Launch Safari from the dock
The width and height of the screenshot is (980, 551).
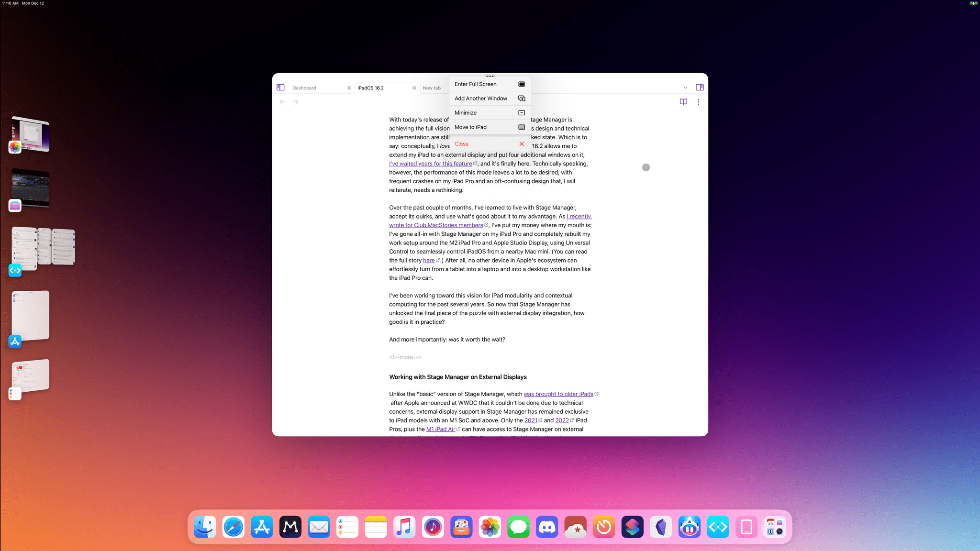coord(234,527)
